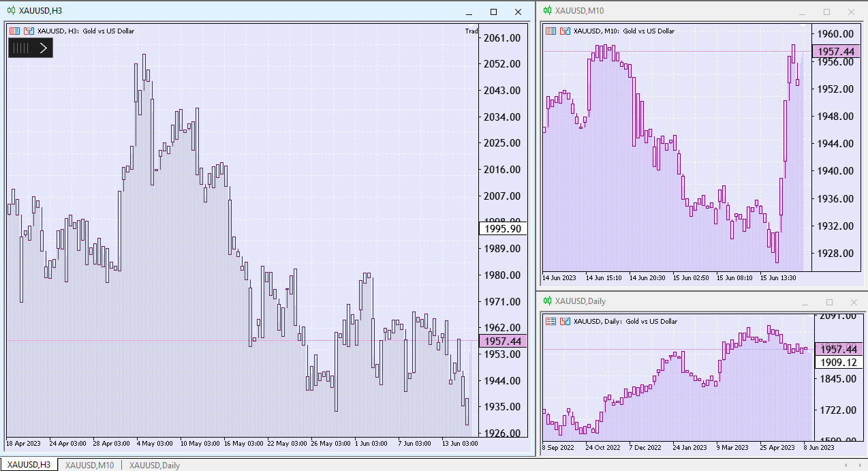Click the candlestick icon in XAUUSD,Daily title bar
Viewport: 868px width, 471px height.
coord(547,301)
